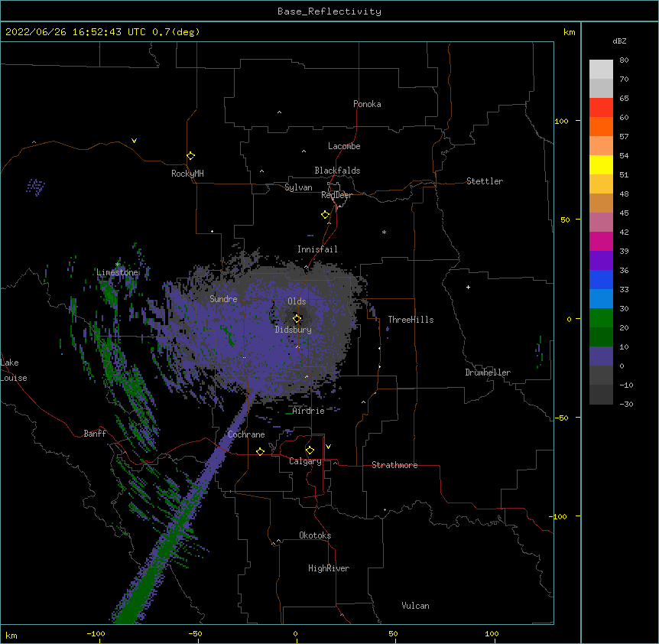Click the -100 tick label on horizontal axis
659x644 pixels.
[96, 633]
